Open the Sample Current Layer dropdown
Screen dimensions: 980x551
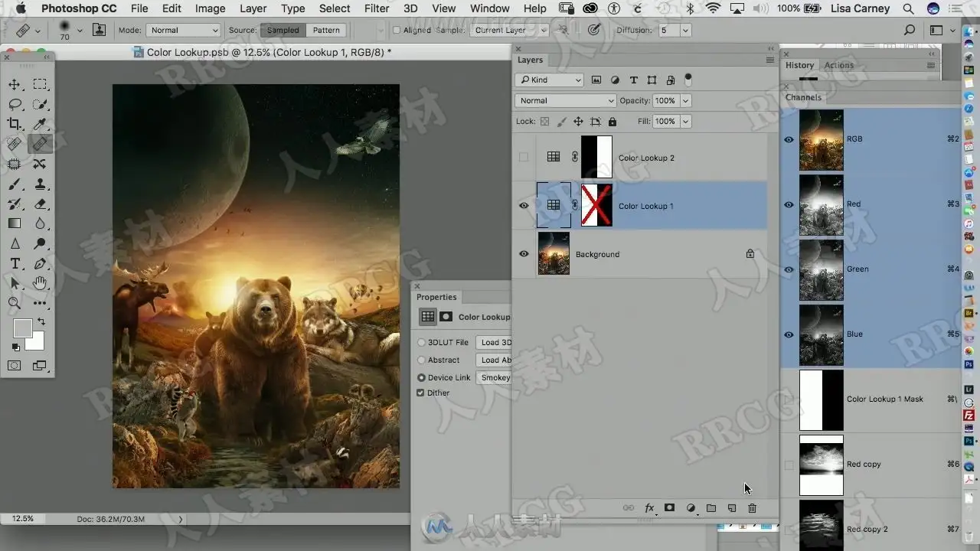click(509, 31)
